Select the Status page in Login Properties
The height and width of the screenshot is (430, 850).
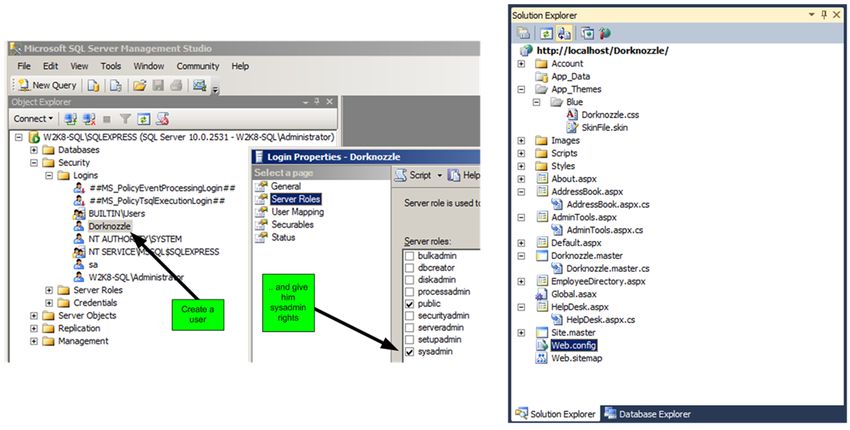click(283, 238)
